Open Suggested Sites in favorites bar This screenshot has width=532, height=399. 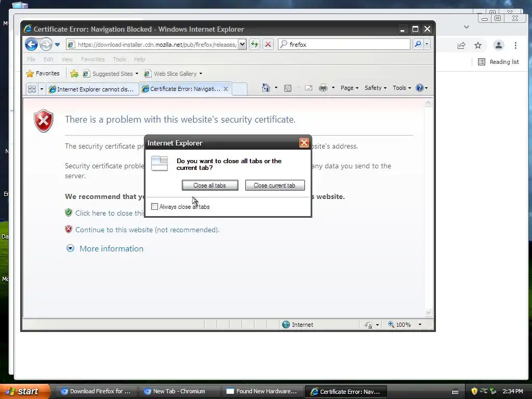point(111,74)
